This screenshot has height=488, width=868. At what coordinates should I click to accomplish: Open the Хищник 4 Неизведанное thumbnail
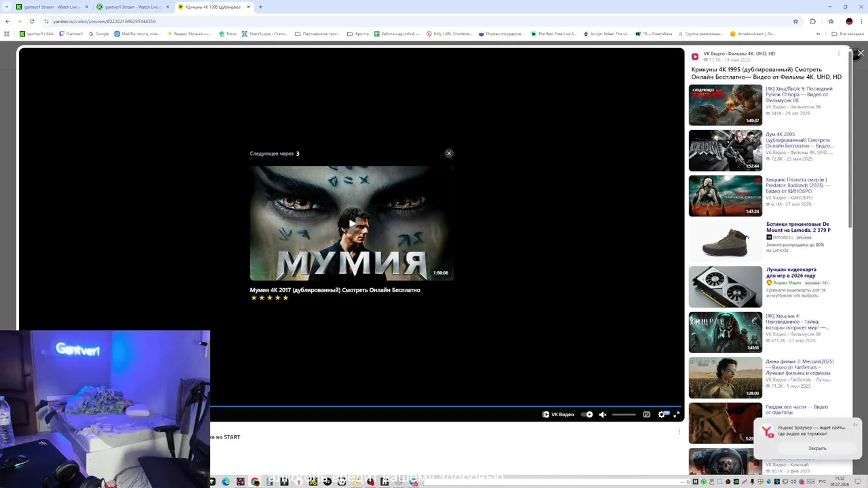(726, 332)
